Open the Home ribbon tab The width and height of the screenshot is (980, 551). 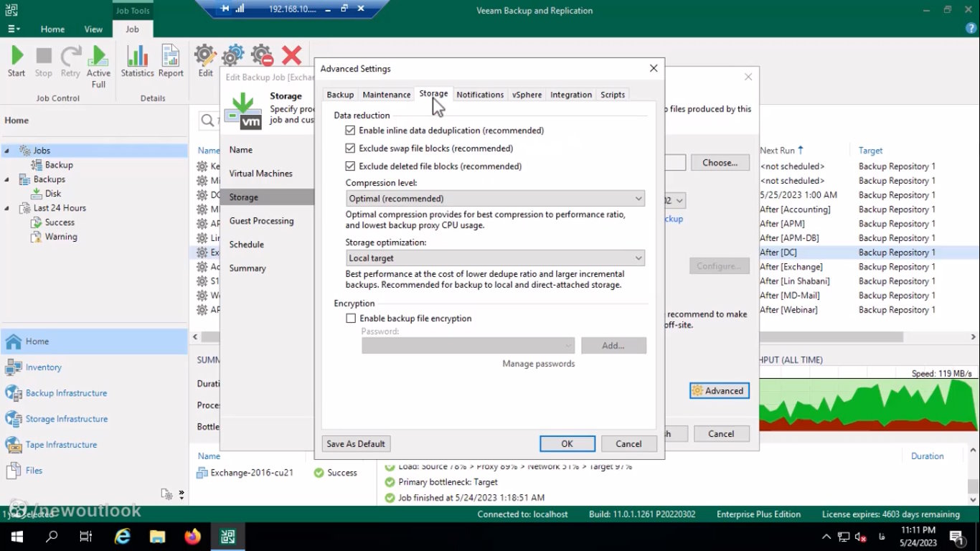(x=52, y=29)
